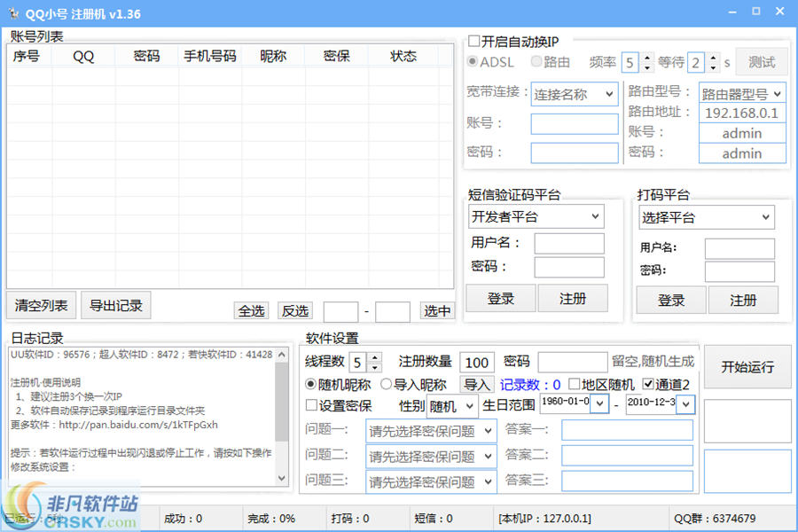Click the pan.baidu.com link in log
This screenshot has width=798, height=532.
pos(138,425)
